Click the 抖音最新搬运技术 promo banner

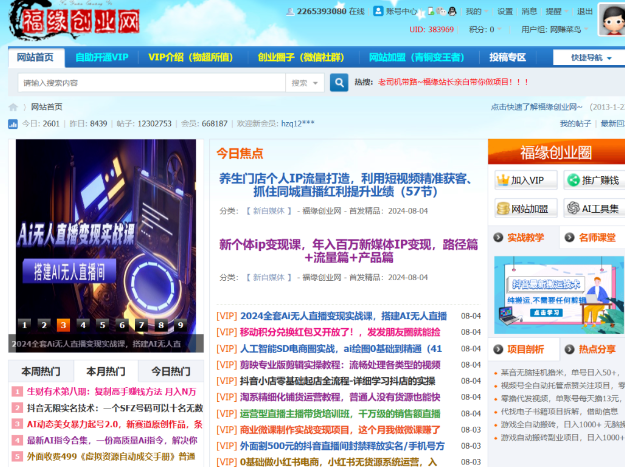coord(559,295)
